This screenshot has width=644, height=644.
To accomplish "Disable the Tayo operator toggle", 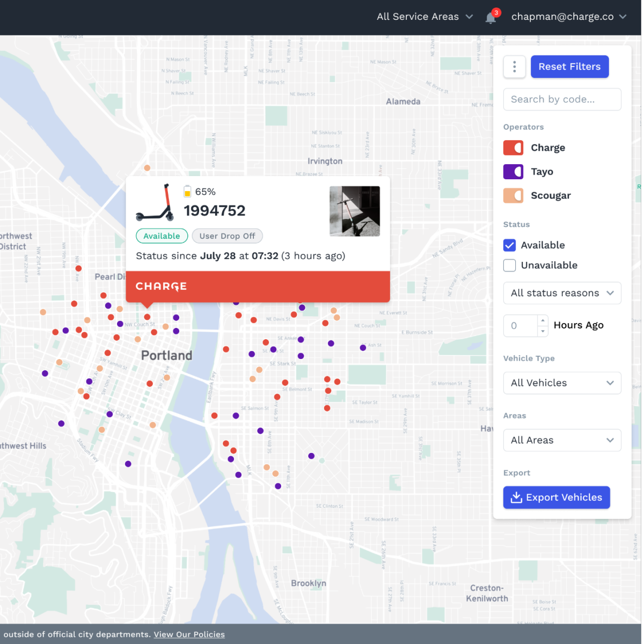I will coord(513,171).
